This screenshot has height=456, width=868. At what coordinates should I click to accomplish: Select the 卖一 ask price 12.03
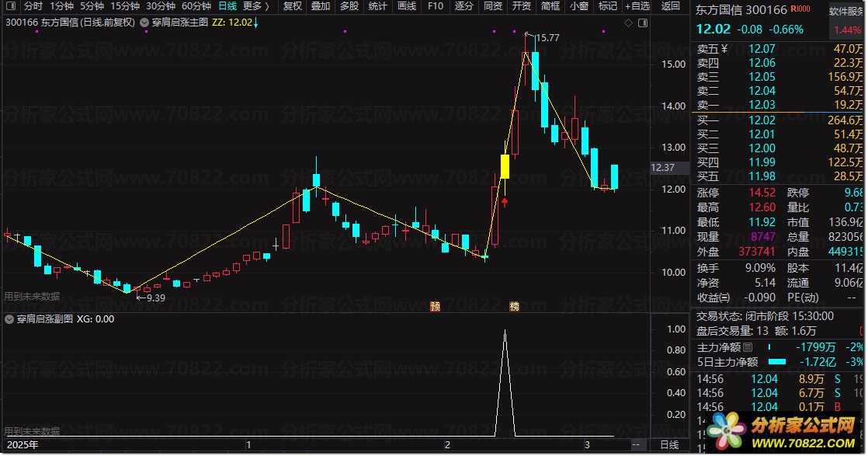[762, 105]
